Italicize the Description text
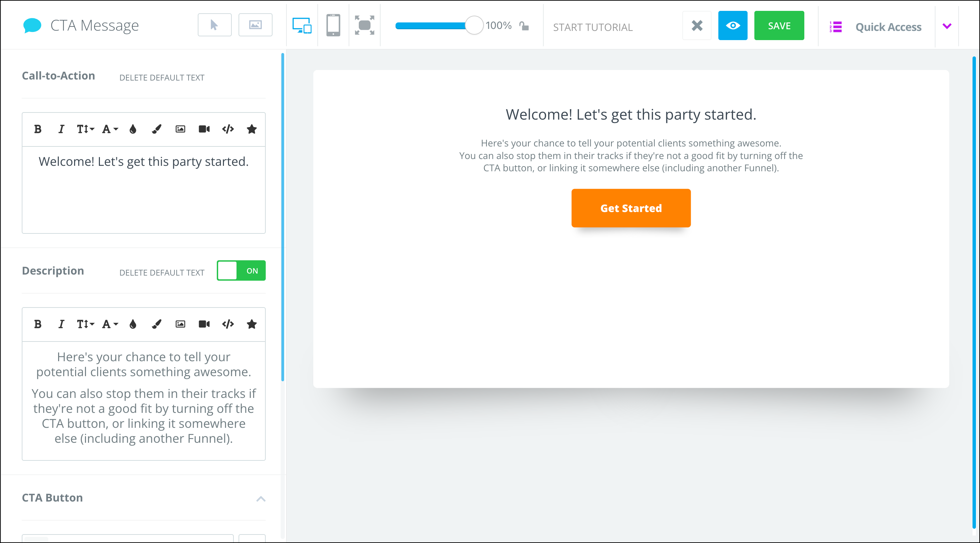The height and width of the screenshot is (543, 980). pyautogui.click(x=61, y=324)
